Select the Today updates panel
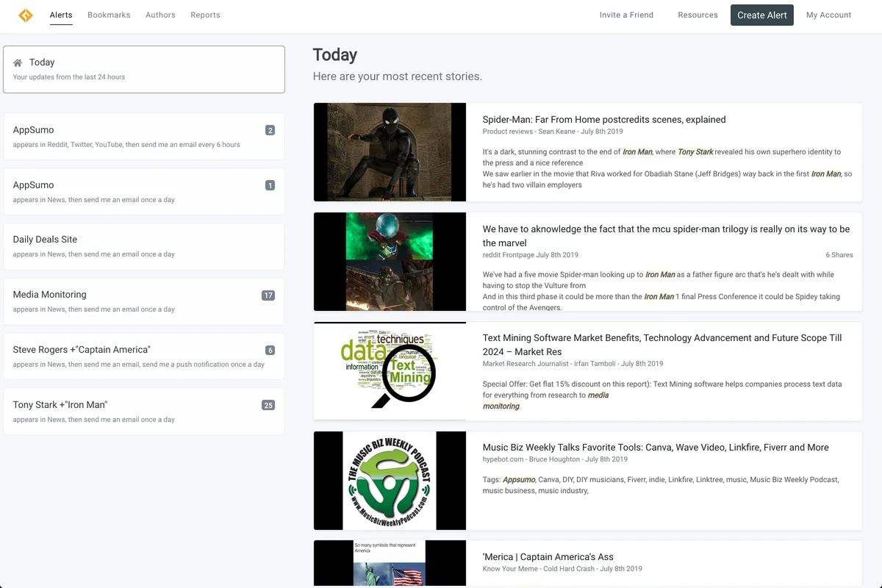The width and height of the screenshot is (882, 588). coord(144,69)
